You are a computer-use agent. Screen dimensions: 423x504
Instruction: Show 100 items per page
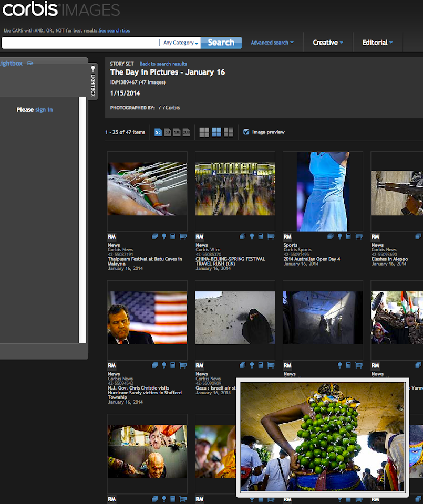pos(177,132)
